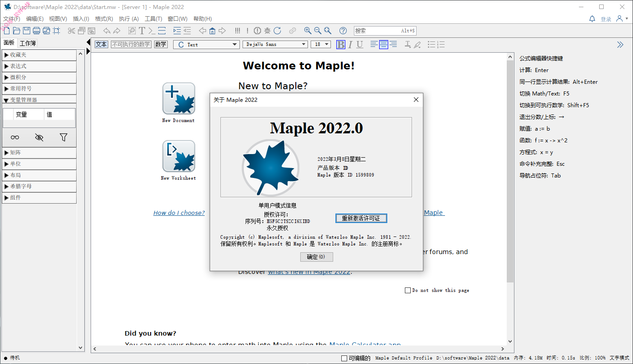Click 登录 sign-in link
The width and height of the screenshot is (633, 364).
606,19
